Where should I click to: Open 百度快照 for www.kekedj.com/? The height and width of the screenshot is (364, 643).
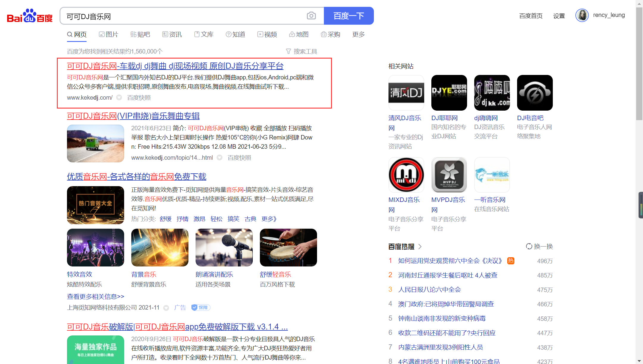139,98
